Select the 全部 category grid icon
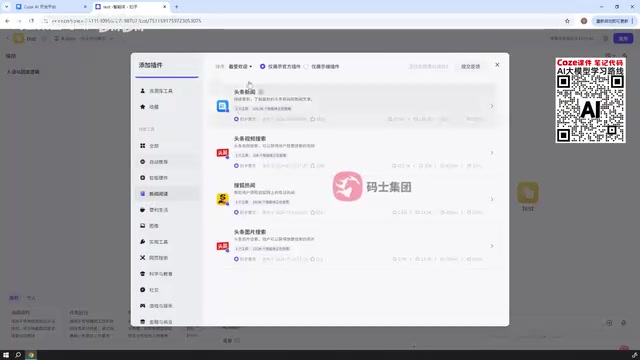 (x=142, y=146)
